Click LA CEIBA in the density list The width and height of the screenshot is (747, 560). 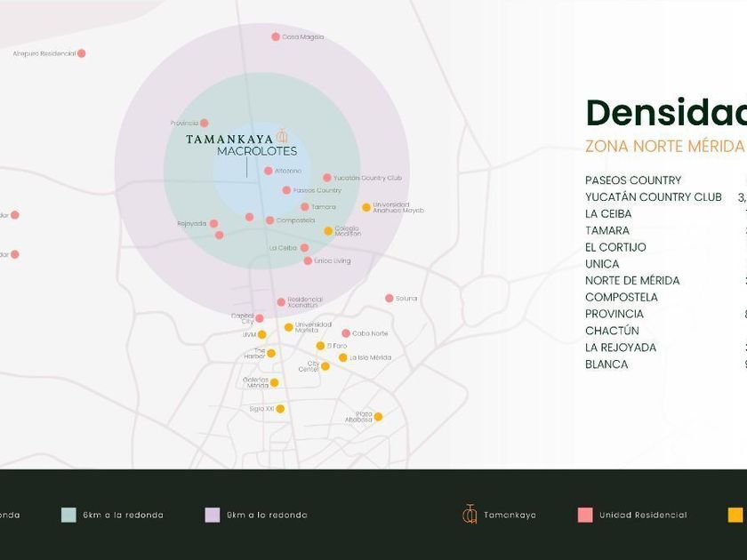pyautogui.click(x=608, y=214)
